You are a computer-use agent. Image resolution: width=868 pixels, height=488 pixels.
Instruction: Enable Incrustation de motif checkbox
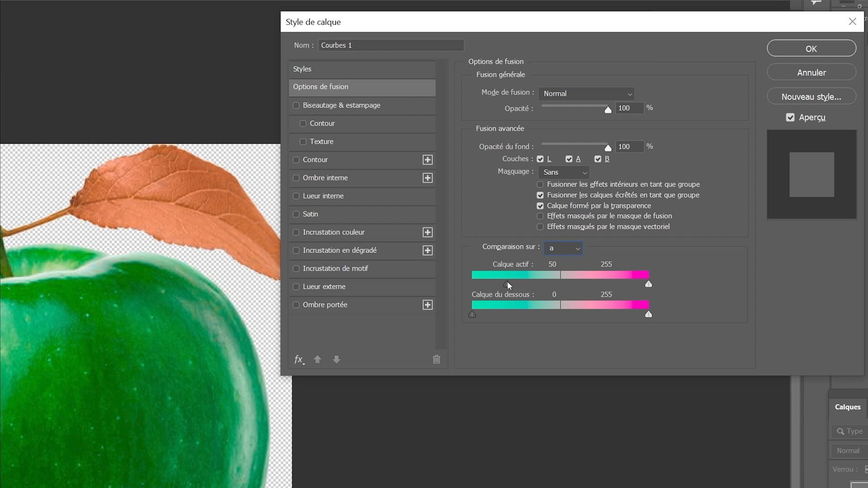click(296, 268)
